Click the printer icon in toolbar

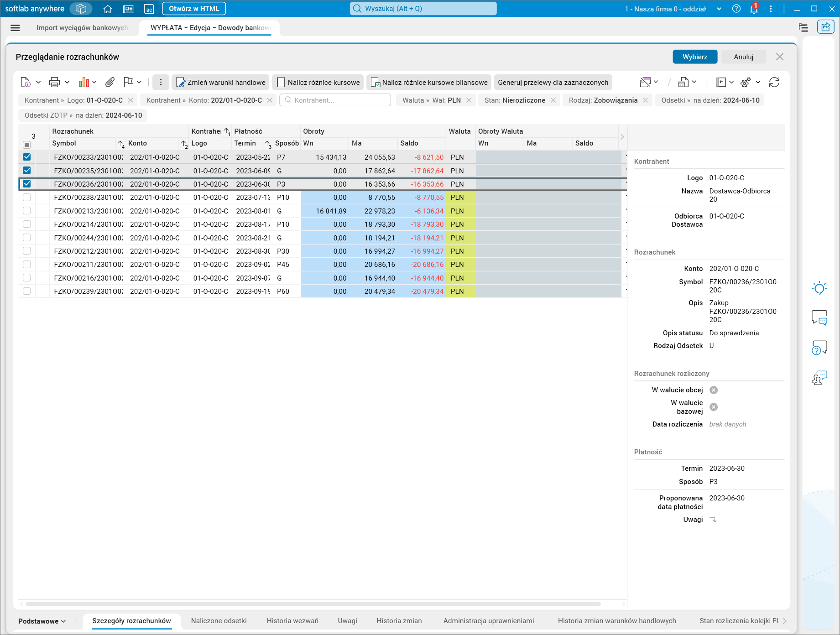coord(54,82)
